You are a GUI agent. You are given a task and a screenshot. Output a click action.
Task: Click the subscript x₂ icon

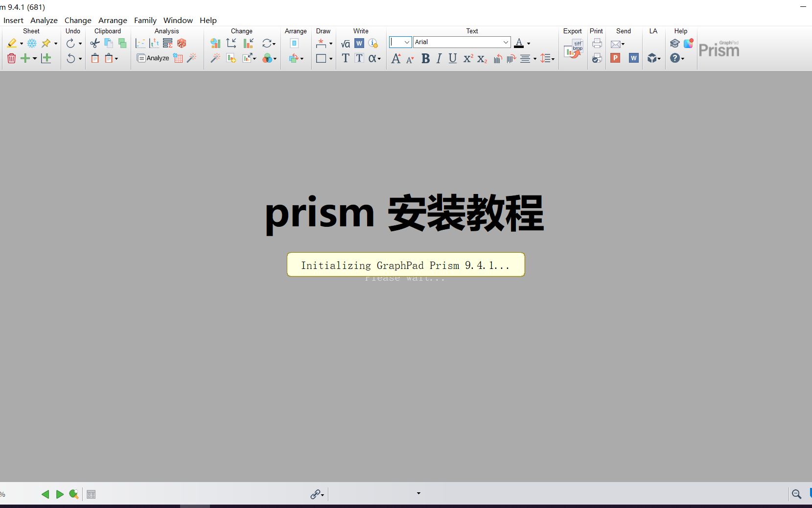(482, 59)
